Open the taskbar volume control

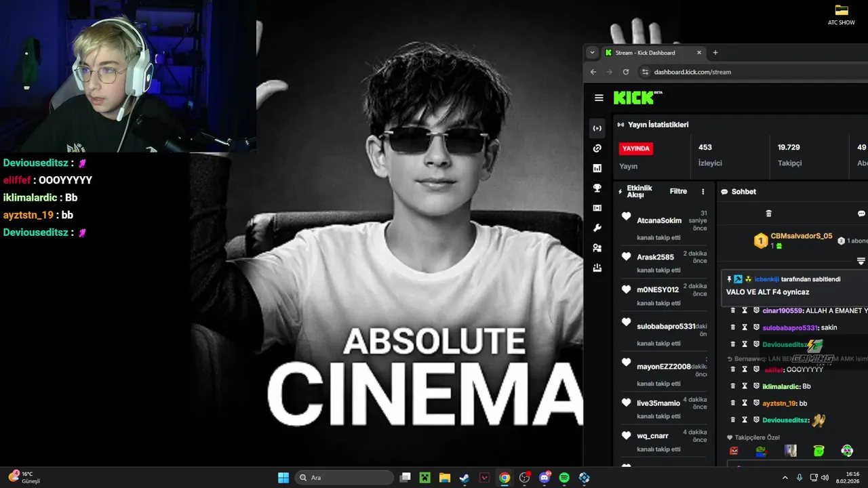(x=825, y=478)
